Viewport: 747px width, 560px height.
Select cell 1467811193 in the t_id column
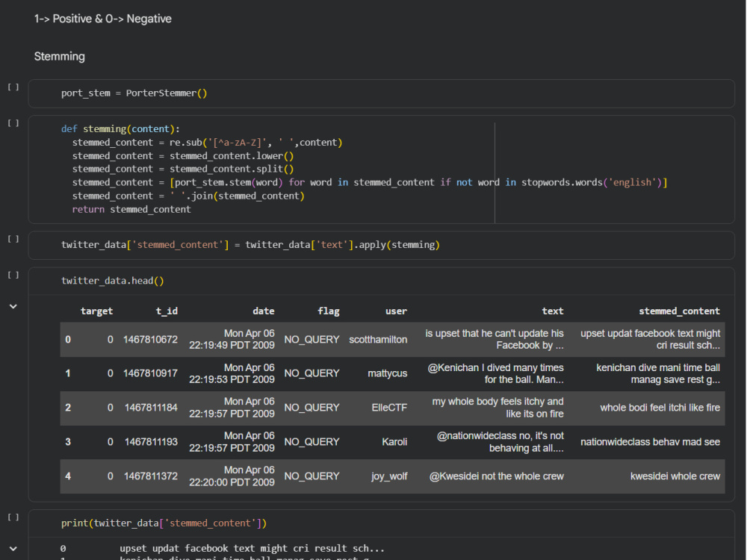pos(151,442)
